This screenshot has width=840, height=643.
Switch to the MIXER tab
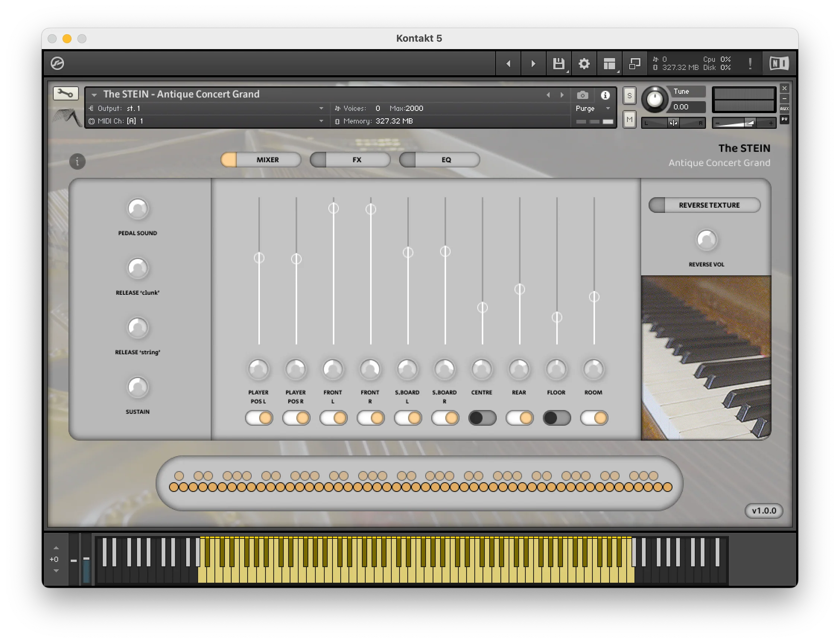[261, 160]
